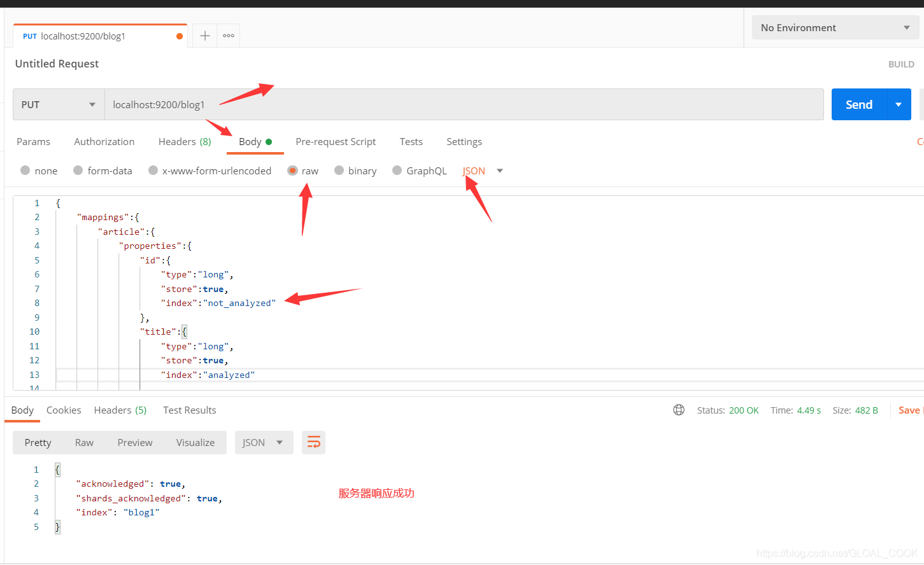Open the PUT method dropdown
This screenshot has height=565, width=924.
point(59,104)
